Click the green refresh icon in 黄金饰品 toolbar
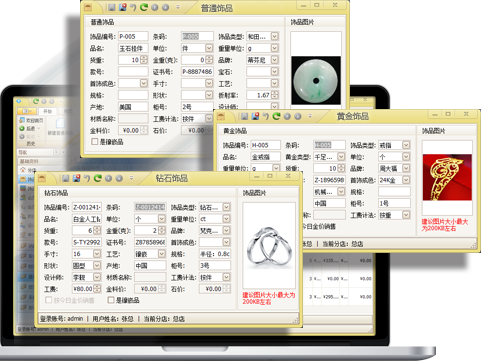 pyautogui.click(x=276, y=116)
